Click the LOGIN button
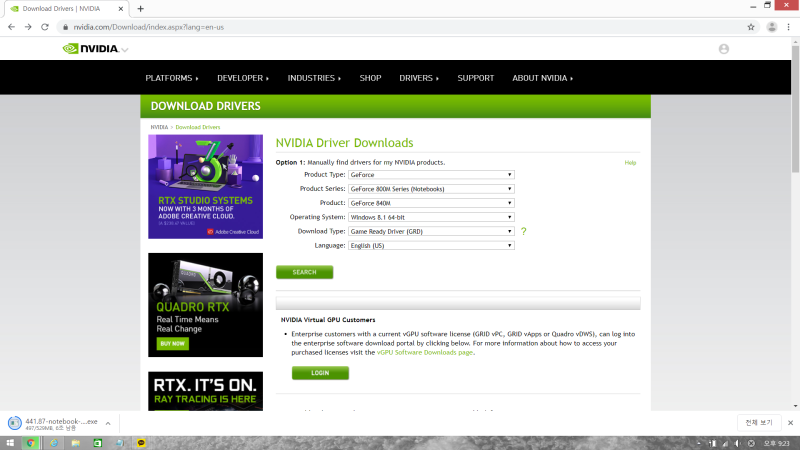This screenshot has width=800, height=450. 320,373
